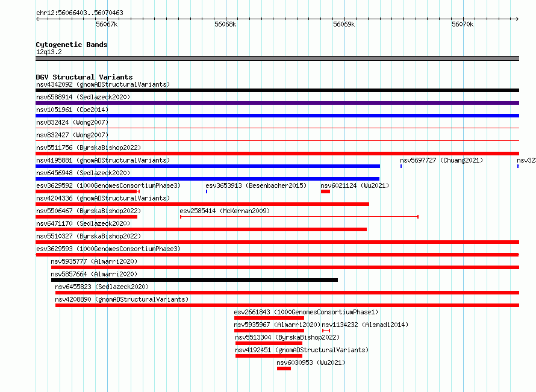Select nsv6455823 (Sedlazeck2020) label
The height and width of the screenshot is (392, 536).
point(102,287)
